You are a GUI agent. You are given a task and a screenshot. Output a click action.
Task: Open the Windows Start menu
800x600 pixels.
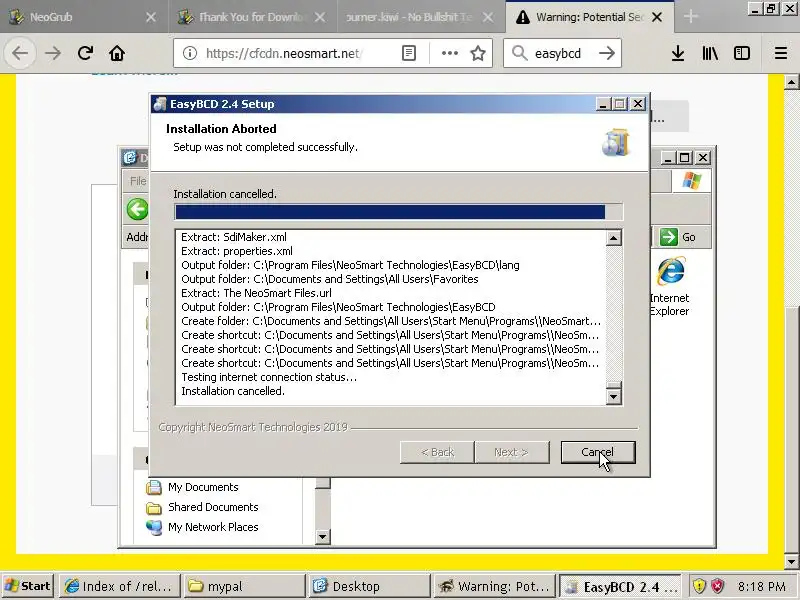coord(29,586)
